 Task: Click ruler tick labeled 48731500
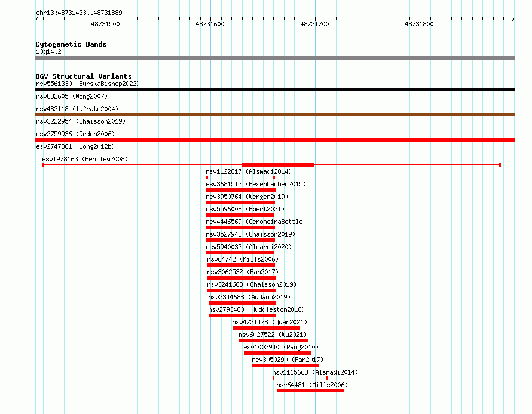(x=106, y=24)
